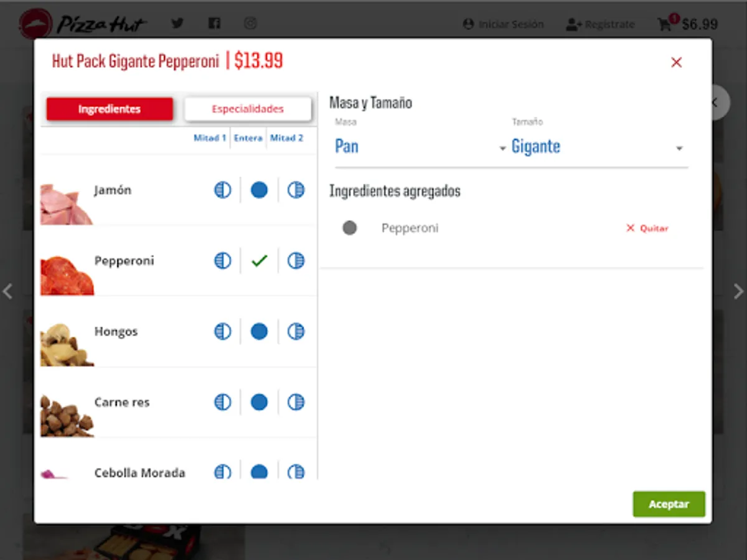Add Hongos to first half (Mitad 1)
The height and width of the screenshot is (560, 747).
click(222, 332)
